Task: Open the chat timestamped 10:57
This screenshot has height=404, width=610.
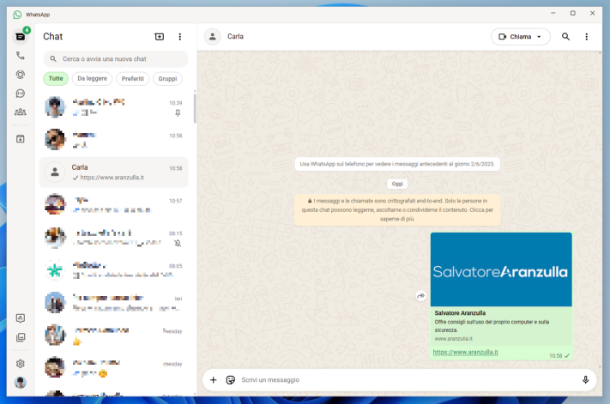Action: [114, 205]
